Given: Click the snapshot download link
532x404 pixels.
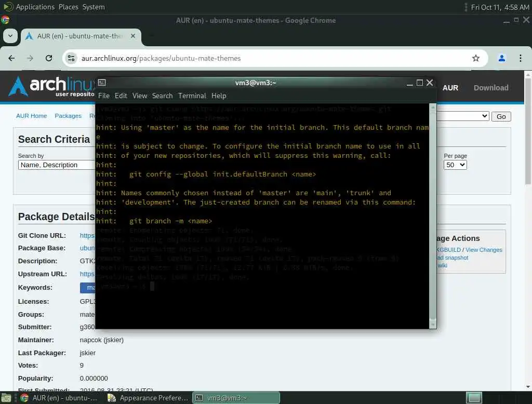Looking at the screenshot, I should [x=453, y=258].
